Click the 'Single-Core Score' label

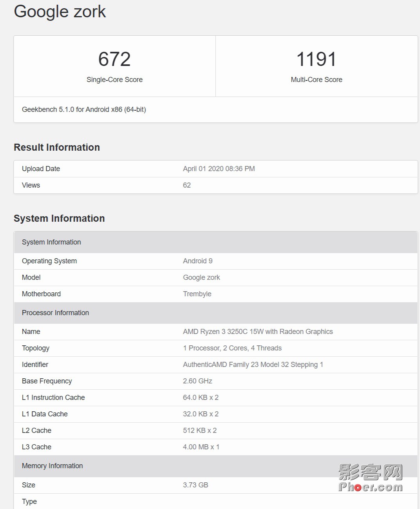click(x=115, y=80)
